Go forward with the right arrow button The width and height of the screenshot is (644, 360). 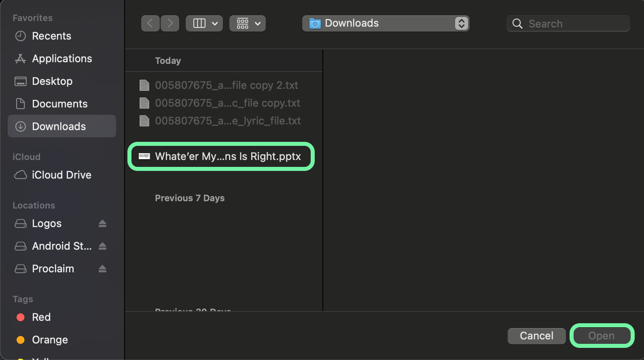tap(170, 23)
